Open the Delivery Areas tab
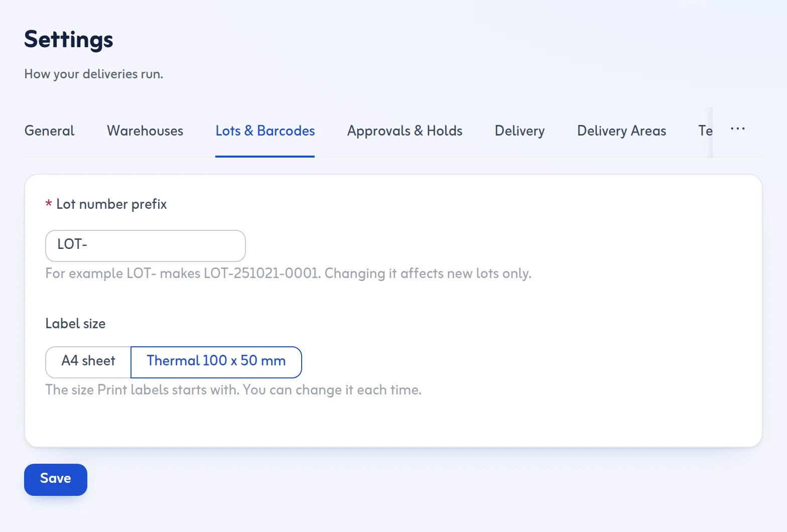The height and width of the screenshot is (532, 787). pyautogui.click(x=621, y=131)
